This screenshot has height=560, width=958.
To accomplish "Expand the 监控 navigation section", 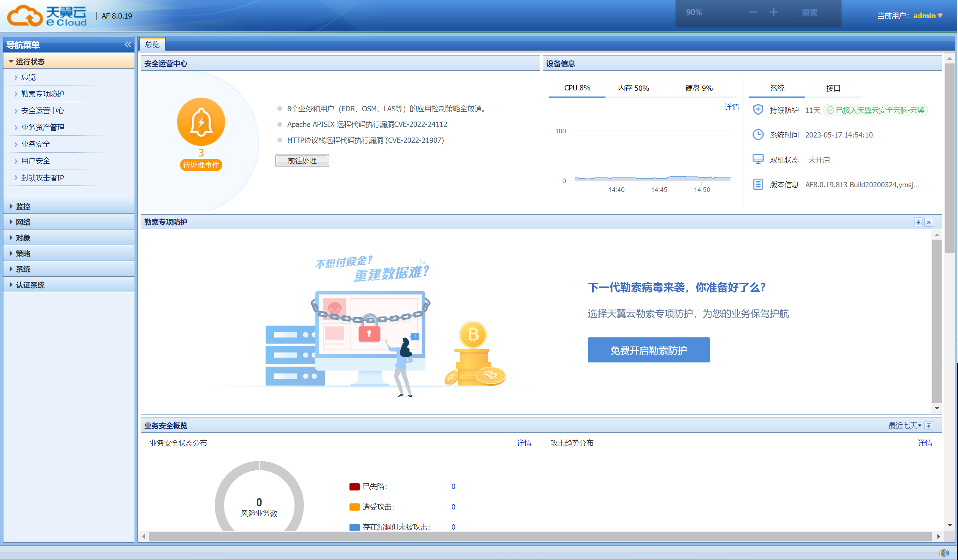I will coord(23,206).
